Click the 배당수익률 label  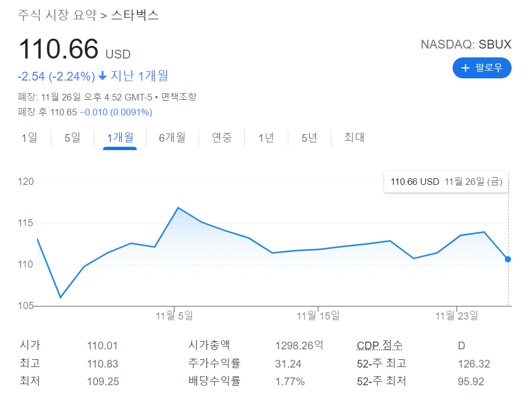click(x=214, y=381)
